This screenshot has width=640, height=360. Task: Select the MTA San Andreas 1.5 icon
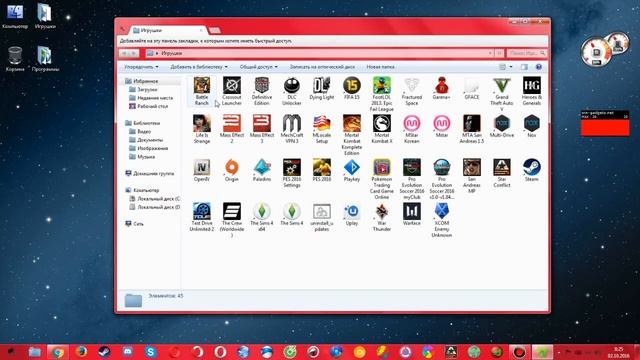471,129
